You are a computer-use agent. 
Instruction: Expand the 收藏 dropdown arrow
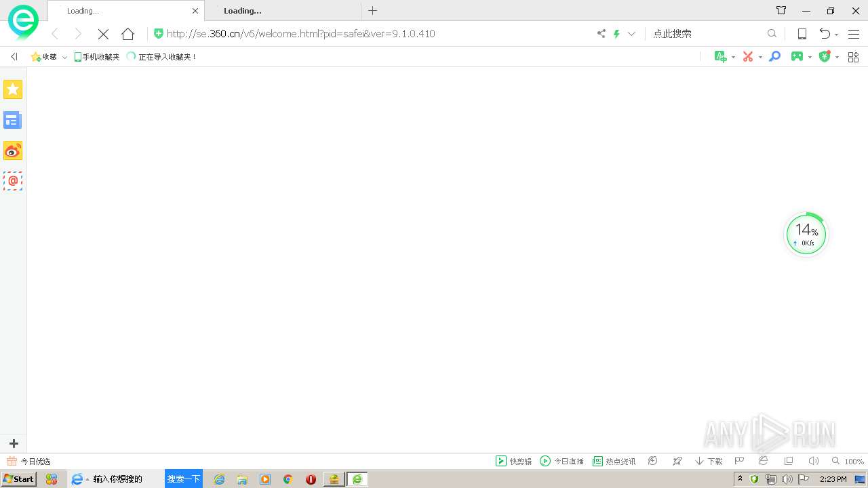pyautogui.click(x=64, y=58)
